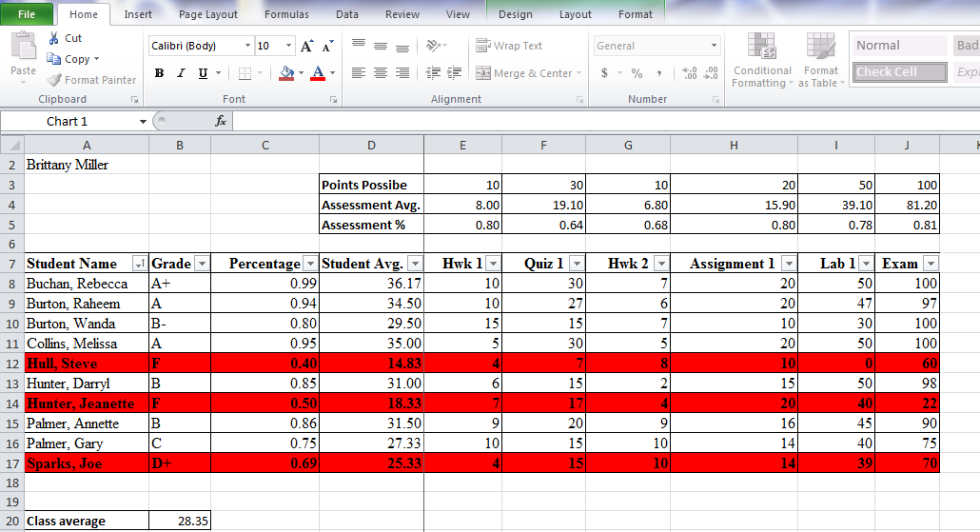This screenshot has height=532, width=980.
Task: Click the Fill Color paint bucket
Action: pos(287,73)
